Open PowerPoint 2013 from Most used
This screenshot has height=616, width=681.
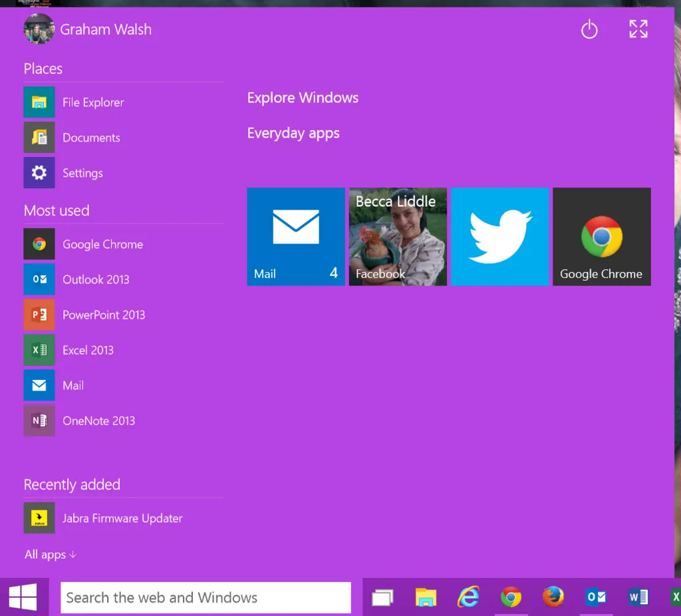pos(103,315)
